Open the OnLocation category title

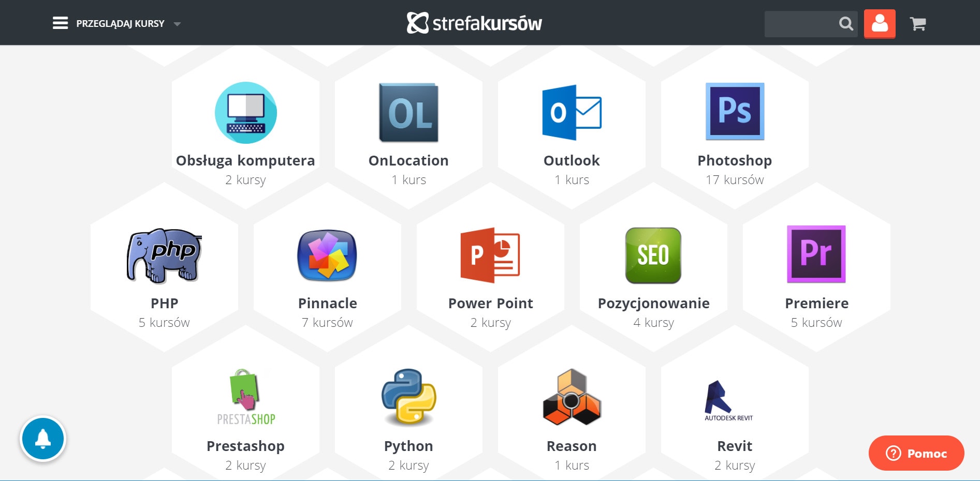point(408,161)
